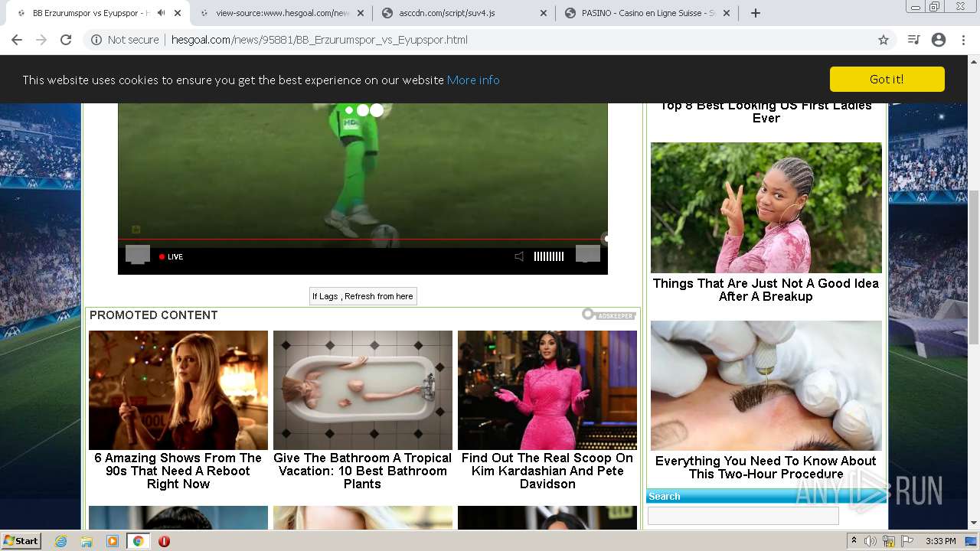The width and height of the screenshot is (980, 551).
Task: Open the Chrome profile avatar
Action: (939, 40)
